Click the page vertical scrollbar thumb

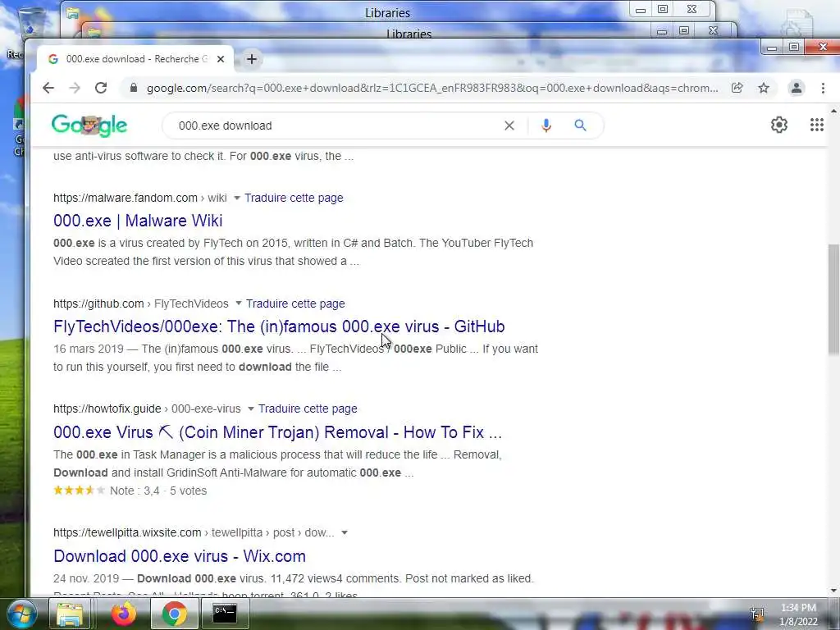pos(833,299)
